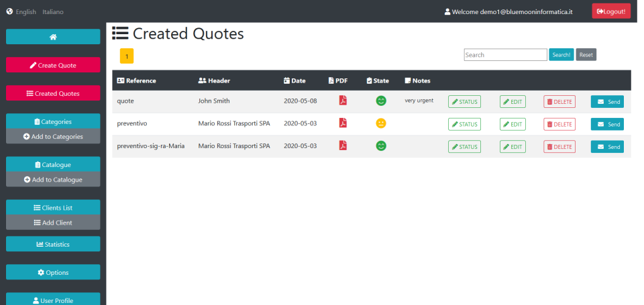Select 'John Smith' header cell
Image resolution: width=644 pixels, height=305 pixels.
214,101
